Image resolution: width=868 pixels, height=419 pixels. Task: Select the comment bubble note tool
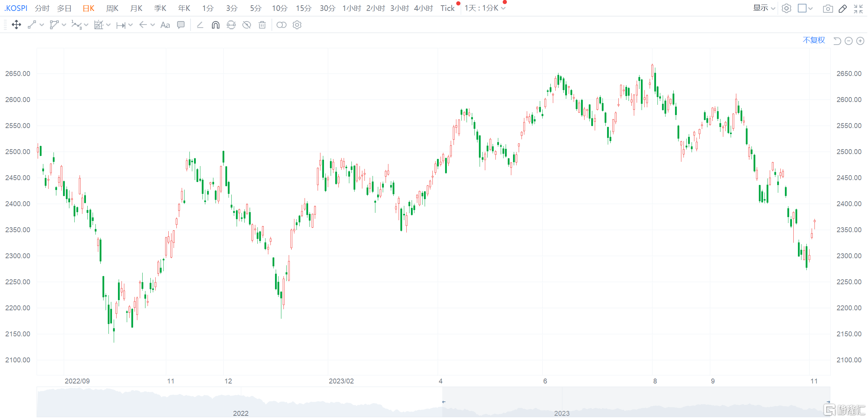[181, 25]
